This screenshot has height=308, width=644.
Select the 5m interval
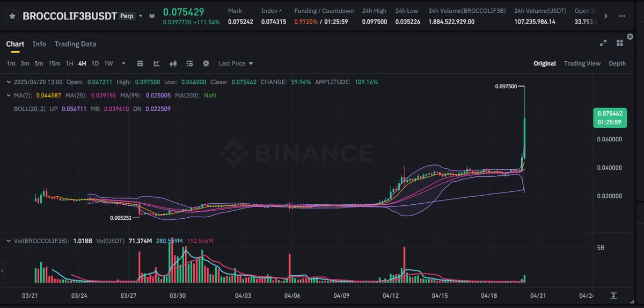pos(39,63)
